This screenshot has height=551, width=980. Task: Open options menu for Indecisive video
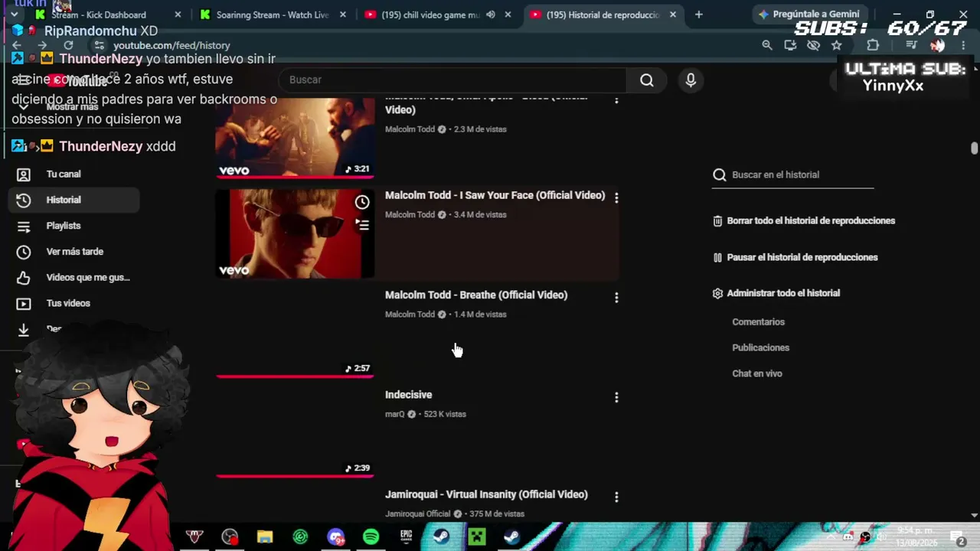click(x=616, y=397)
